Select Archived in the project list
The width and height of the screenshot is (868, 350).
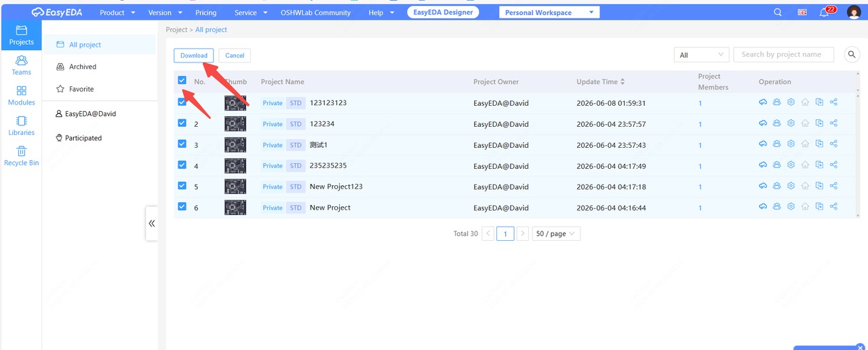[83, 66]
